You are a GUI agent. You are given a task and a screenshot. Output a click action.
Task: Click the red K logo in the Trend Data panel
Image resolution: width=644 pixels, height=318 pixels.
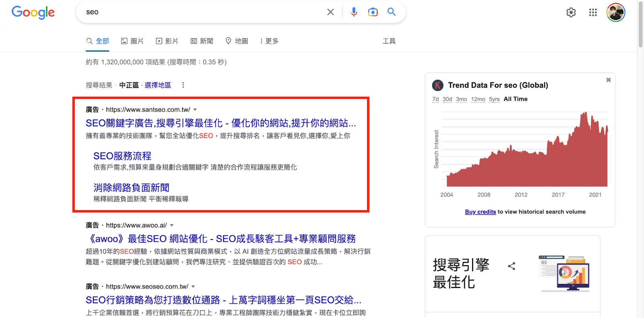click(x=438, y=85)
